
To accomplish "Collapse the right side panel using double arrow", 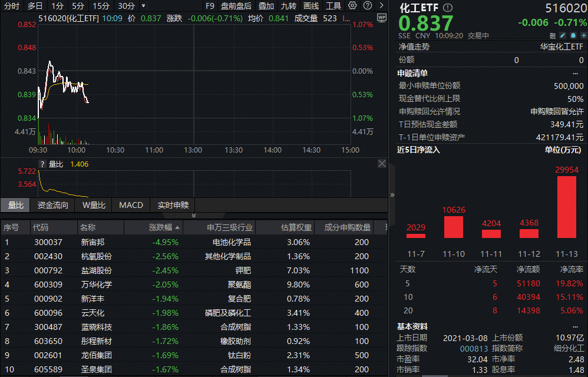I will [392, 194].
